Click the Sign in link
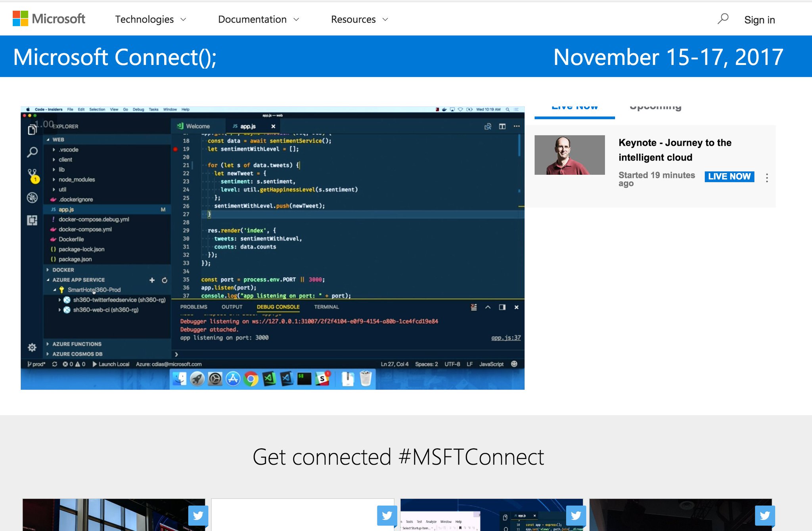812x531 pixels. pyautogui.click(x=759, y=19)
